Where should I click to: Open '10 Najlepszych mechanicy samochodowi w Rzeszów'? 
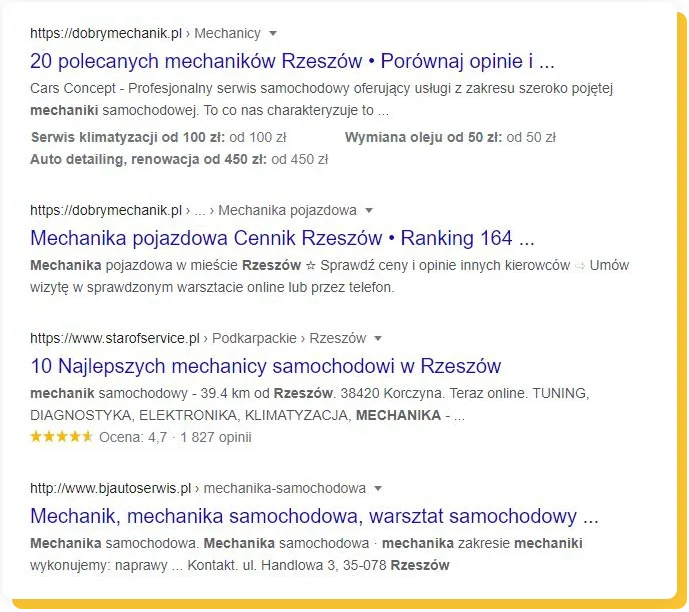click(265, 366)
